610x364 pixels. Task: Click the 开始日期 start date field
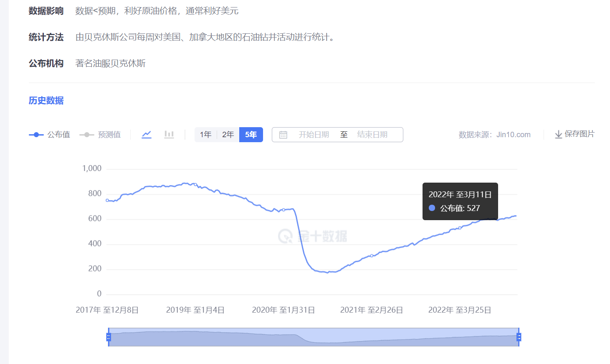[x=314, y=135]
